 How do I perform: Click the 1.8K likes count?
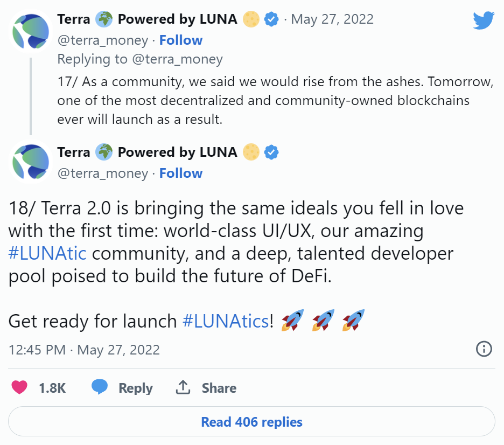coord(52,388)
